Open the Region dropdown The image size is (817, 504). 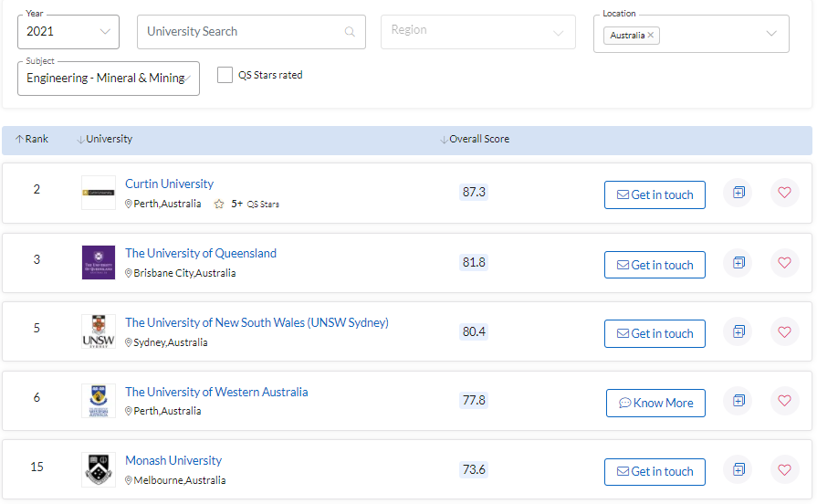pos(477,32)
